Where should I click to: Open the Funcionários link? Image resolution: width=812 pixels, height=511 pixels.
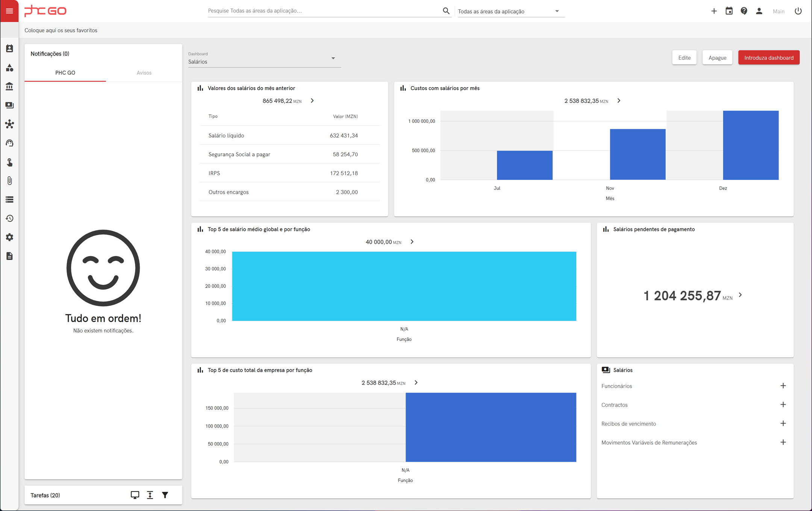pos(617,386)
